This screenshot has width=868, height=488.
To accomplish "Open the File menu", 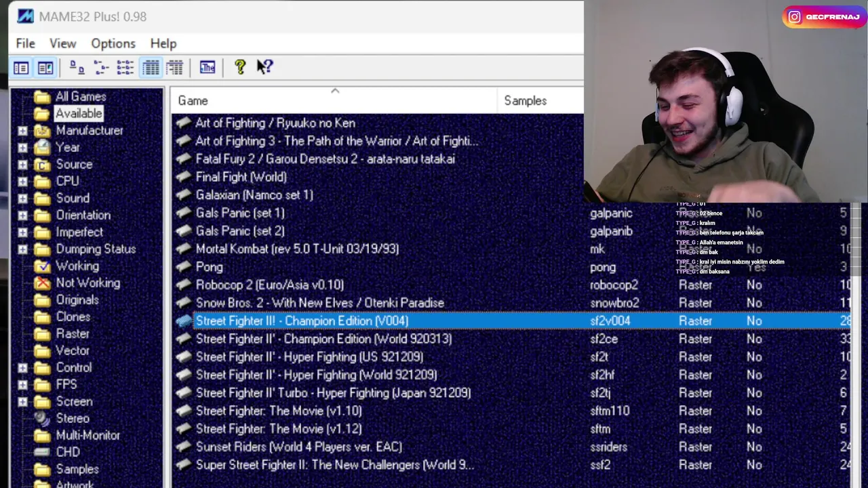I will (x=26, y=43).
